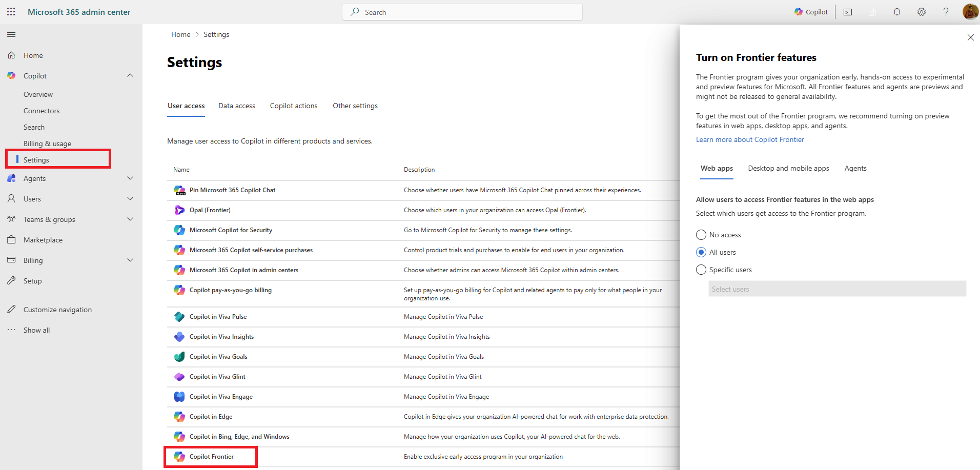980x470 pixels.
Task: Open the user profile avatar
Action: [970, 11]
